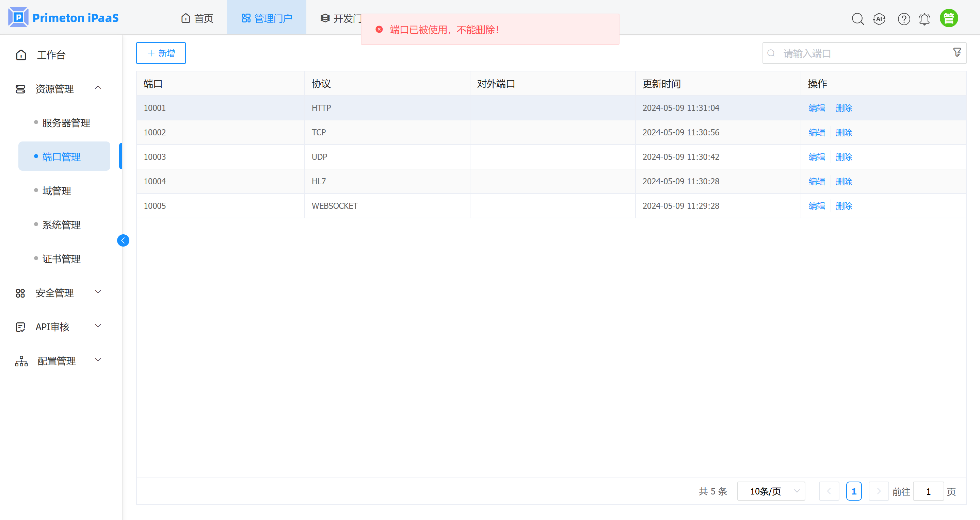Click the admin avatar in top right corner
Screen dimensions: 980x520
[949, 17]
